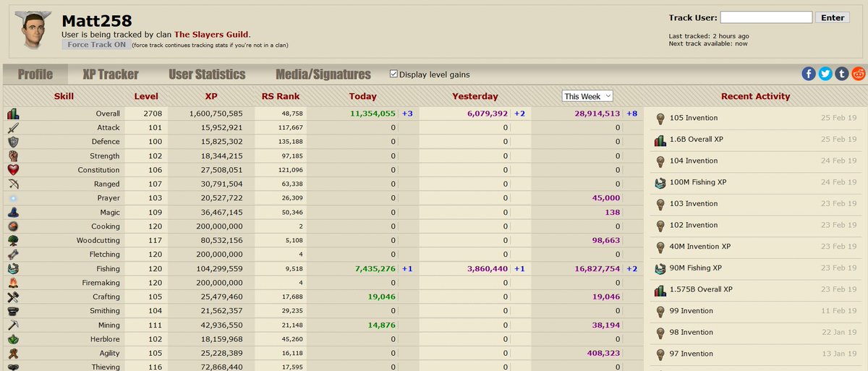Click Crafting today gain 19,046

(381, 297)
